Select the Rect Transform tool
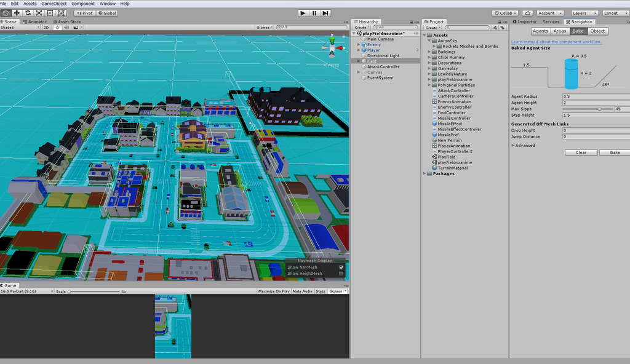Image resolution: width=630 pixels, height=364 pixels. point(50,13)
